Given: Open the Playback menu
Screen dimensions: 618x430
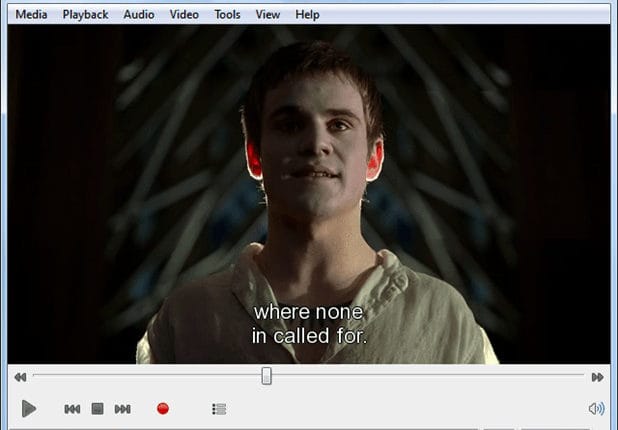Looking at the screenshot, I should click(85, 15).
